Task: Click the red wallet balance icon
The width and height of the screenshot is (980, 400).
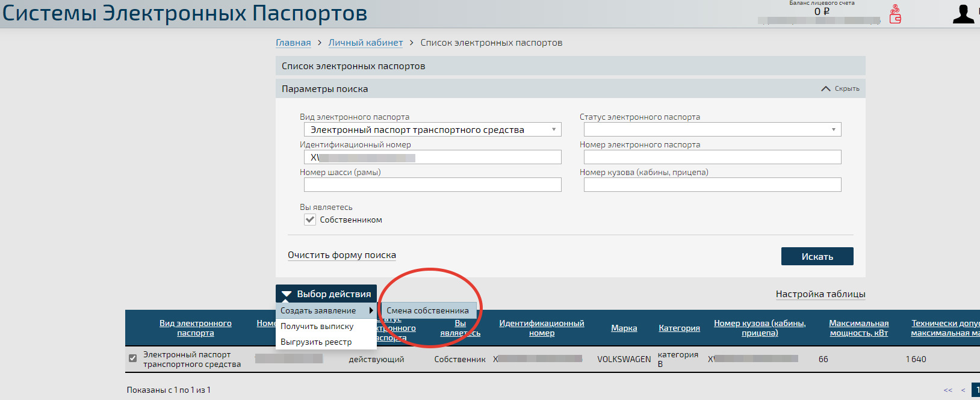Action: (895, 14)
